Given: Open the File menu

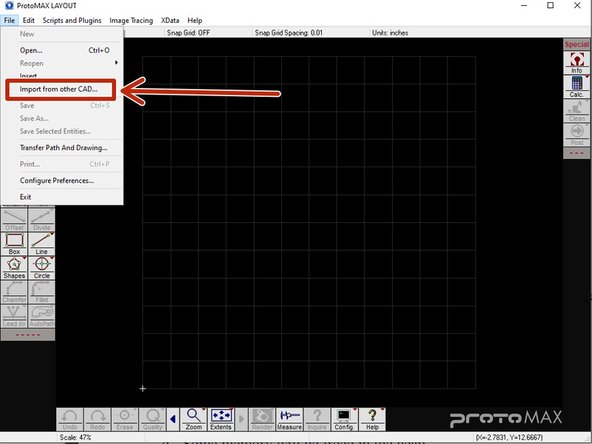Looking at the screenshot, I should click(9, 20).
